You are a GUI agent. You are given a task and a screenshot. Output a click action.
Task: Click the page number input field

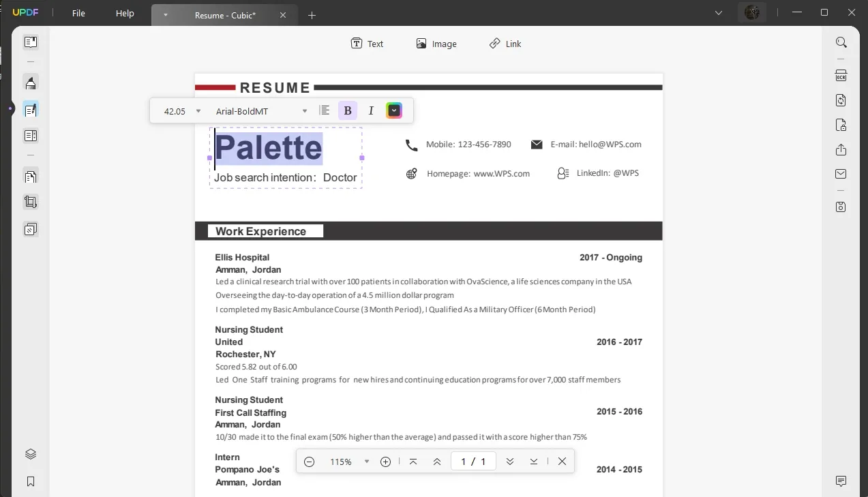(473, 462)
